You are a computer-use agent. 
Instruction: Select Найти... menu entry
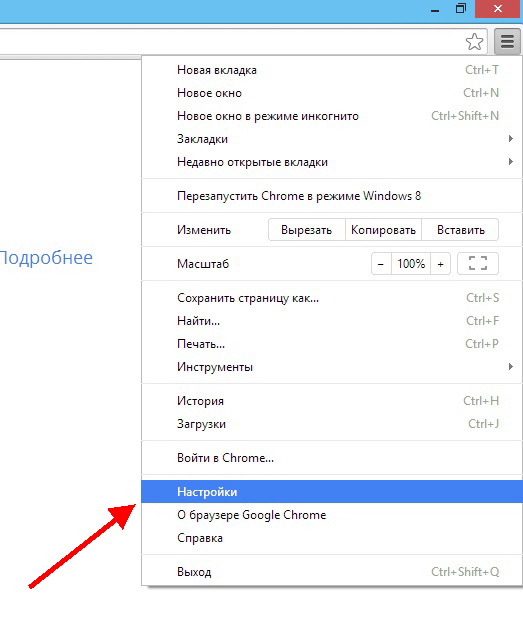[332, 321]
